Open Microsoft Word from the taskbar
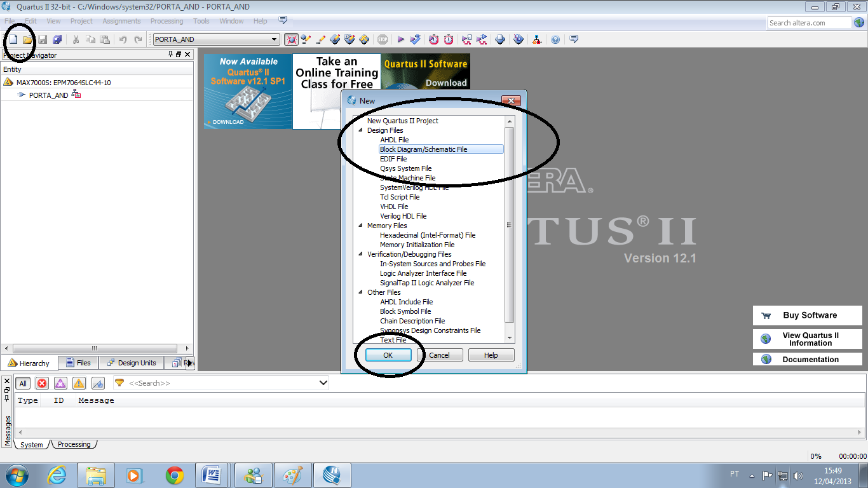868x488 pixels. point(212,475)
